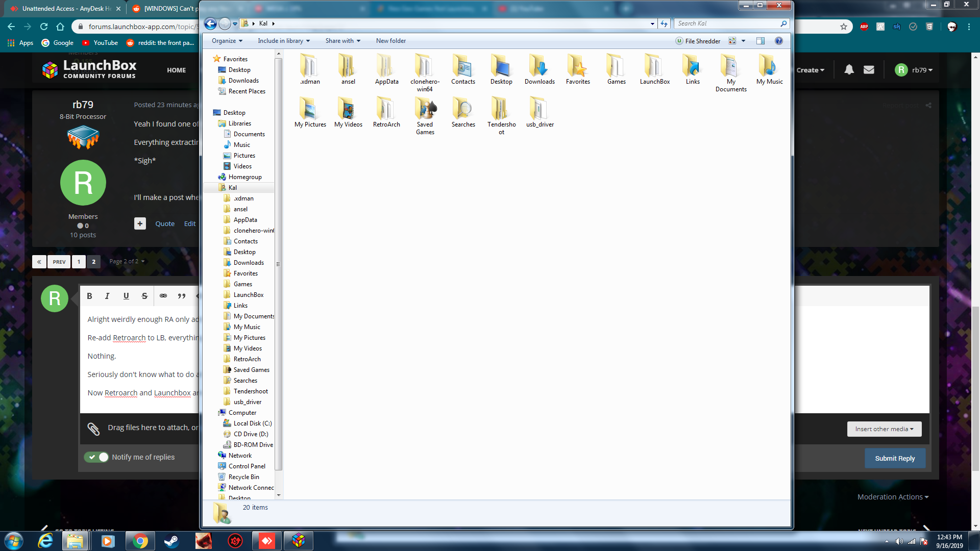
Task: Open the Share with dropdown
Action: click(x=343, y=41)
